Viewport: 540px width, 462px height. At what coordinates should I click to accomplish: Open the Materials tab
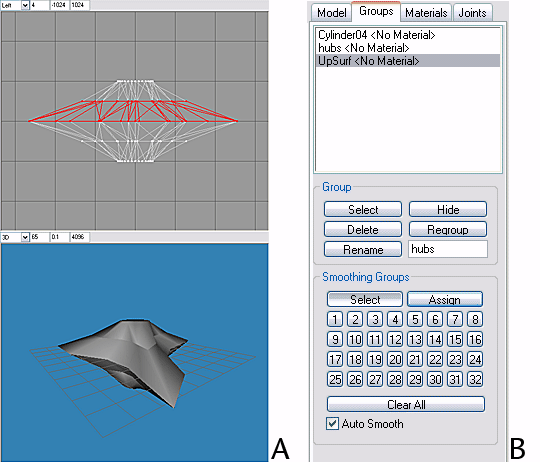coord(426,13)
